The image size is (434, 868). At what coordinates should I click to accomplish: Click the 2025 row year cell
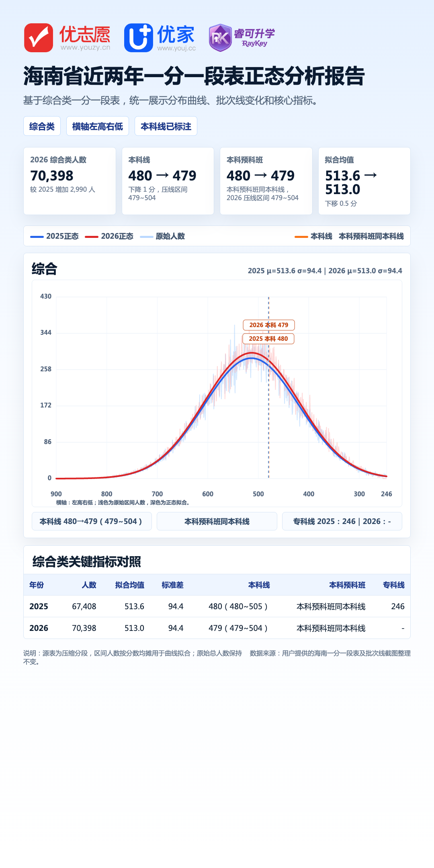click(39, 606)
